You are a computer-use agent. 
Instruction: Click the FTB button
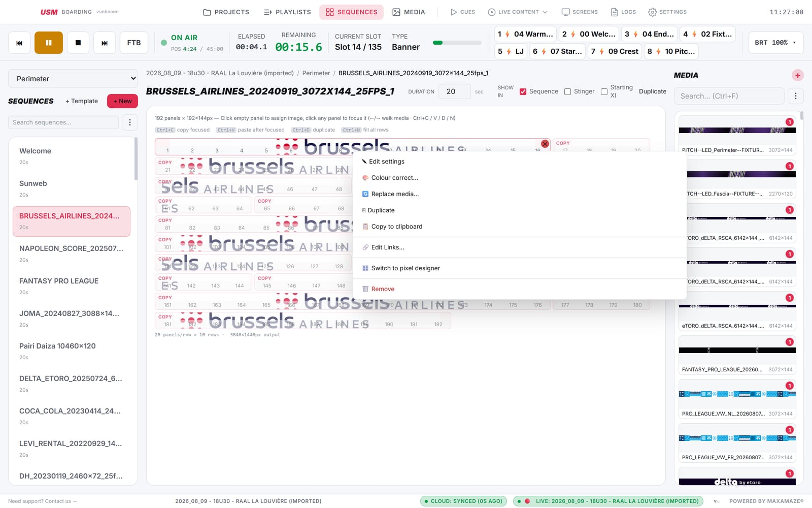tap(134, 43)
